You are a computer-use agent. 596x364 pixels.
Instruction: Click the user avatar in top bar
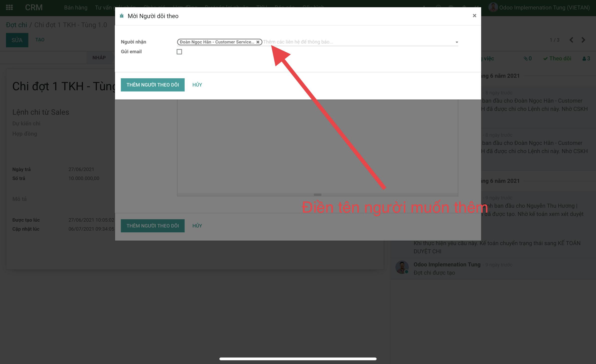493,7
